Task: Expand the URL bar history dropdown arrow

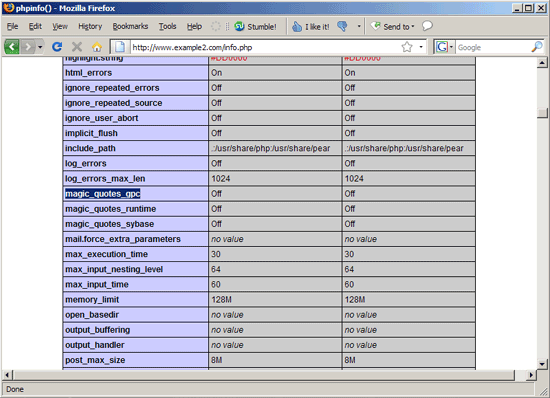Action: click(421, 47)
